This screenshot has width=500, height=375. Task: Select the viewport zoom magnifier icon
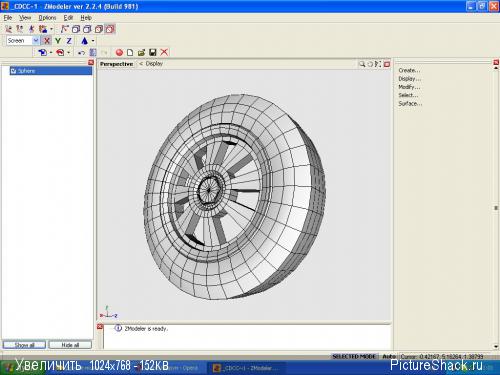[362, 64]
